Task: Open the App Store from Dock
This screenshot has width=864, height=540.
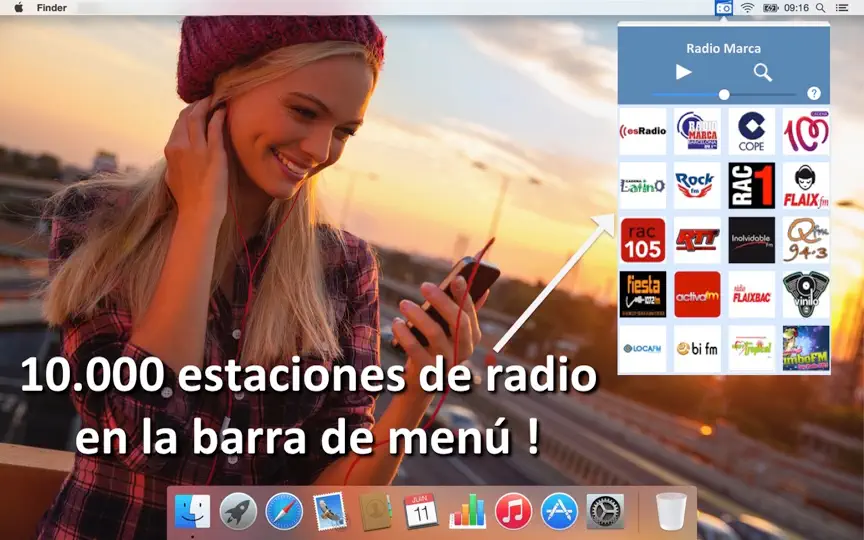Action: tap(559, 511)
